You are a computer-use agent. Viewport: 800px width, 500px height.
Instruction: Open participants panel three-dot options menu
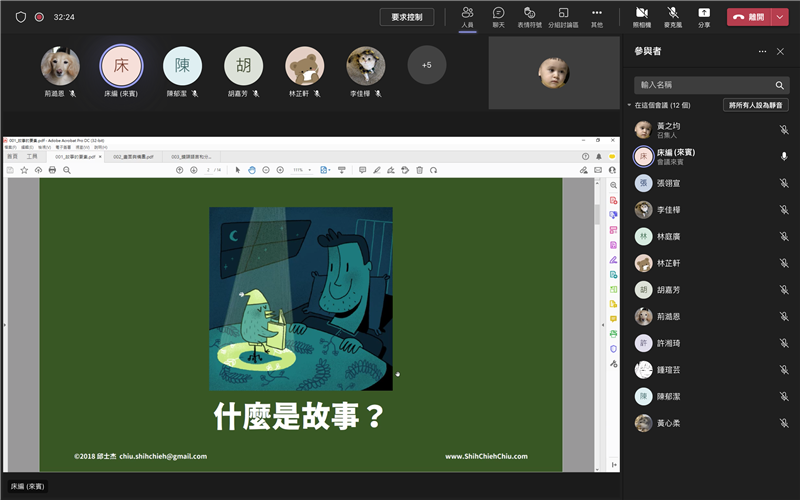click(x=762, y=51)
